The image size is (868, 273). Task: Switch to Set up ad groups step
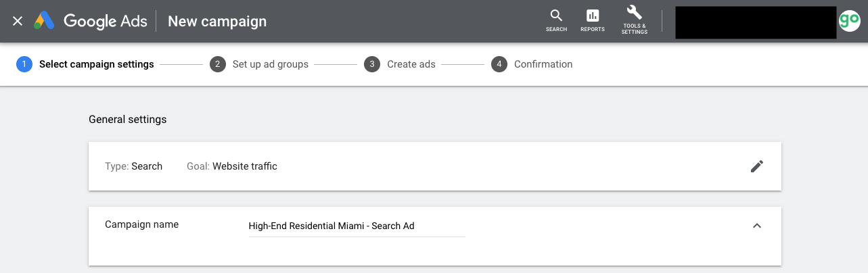(x=270, y=64)
